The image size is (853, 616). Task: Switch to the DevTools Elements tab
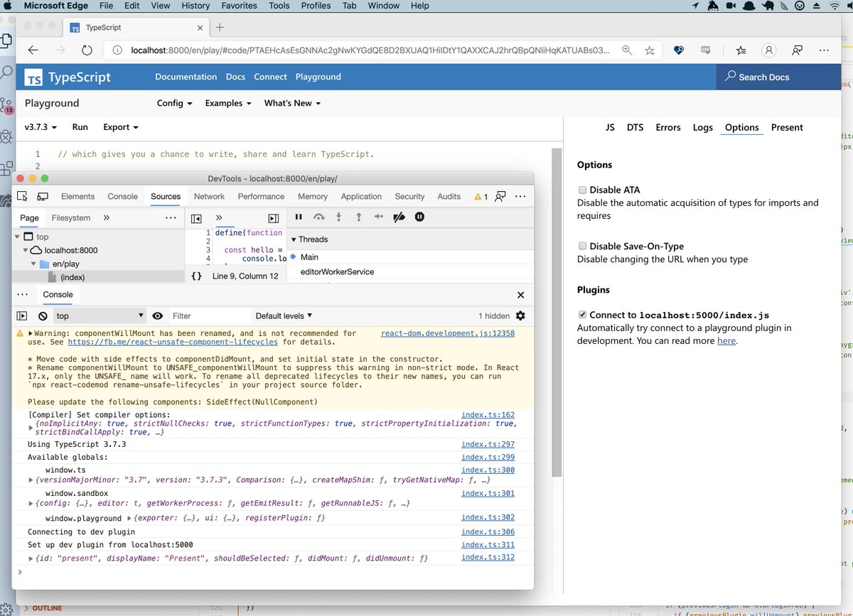[x=77, y=196]
